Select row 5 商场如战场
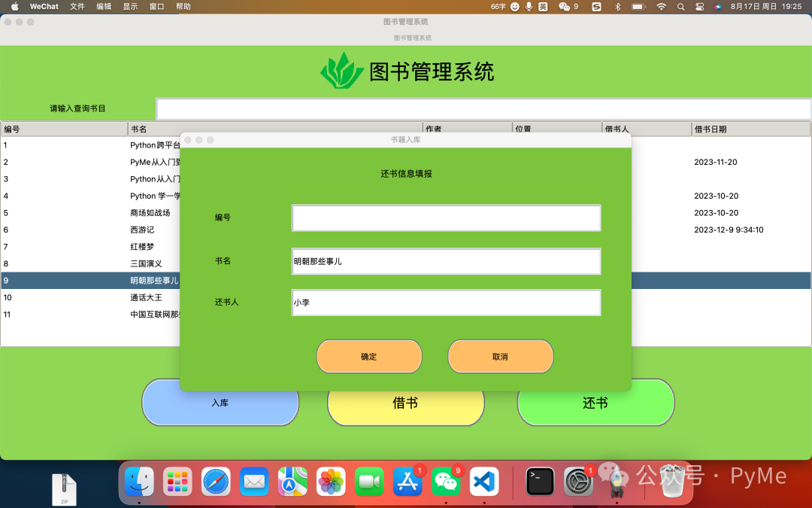The height and width of the screenshot is (508, 812). point(91,213)
